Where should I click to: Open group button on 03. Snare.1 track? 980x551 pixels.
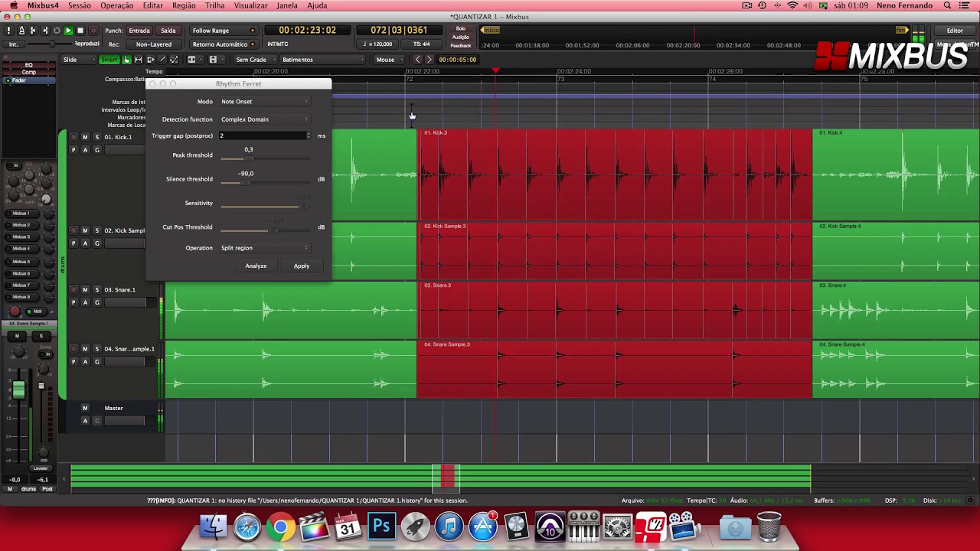(96, 302)
